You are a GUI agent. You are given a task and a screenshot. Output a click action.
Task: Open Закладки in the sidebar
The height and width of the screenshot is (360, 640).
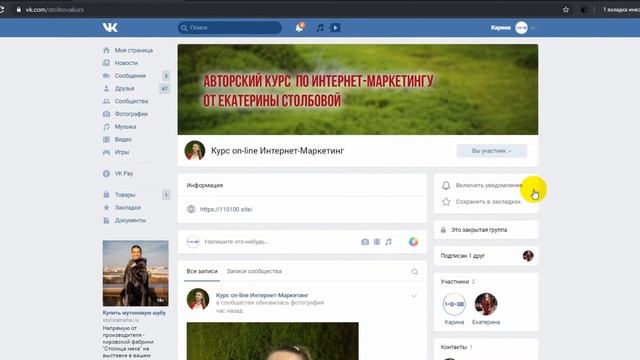click(x=127, y=207)
